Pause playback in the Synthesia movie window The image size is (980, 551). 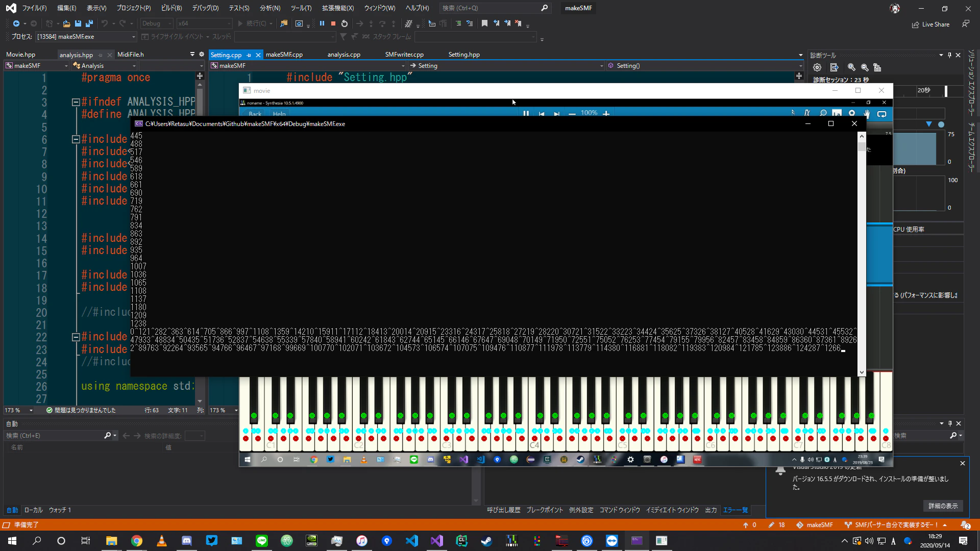click(x=526, y=113)
